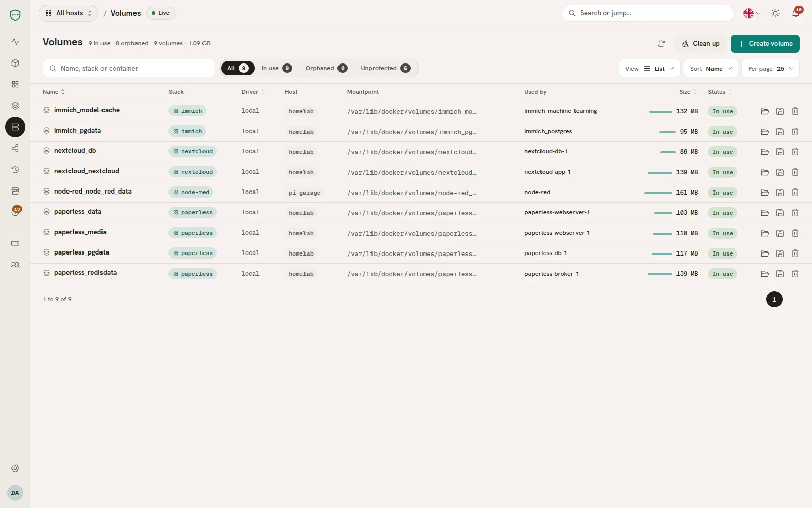Browse files of immich_model-cache volume

(765, 111)
